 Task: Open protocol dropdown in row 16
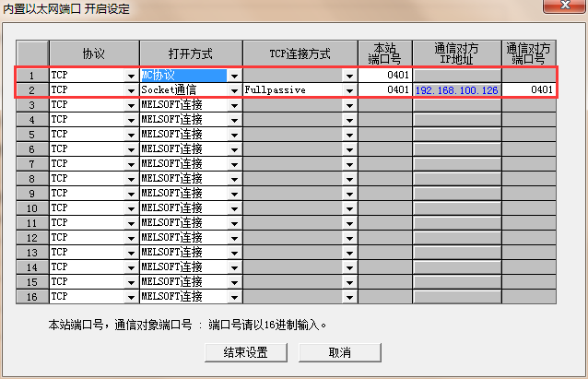tap(131, 297)
